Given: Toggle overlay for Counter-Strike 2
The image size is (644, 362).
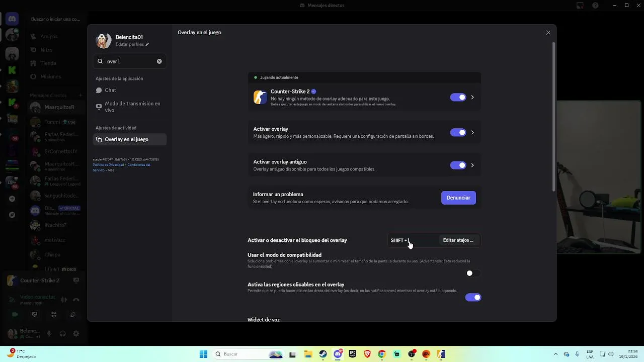Looking at the screenshot, I should click(458, 97).
